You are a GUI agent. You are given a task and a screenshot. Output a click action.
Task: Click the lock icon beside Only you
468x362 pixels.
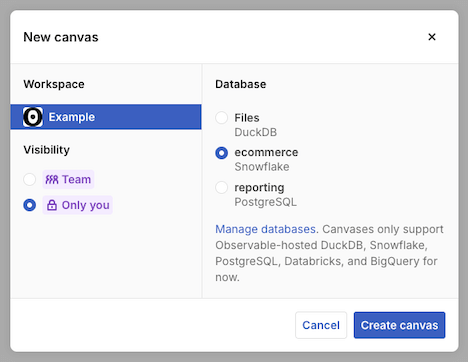point(52,205)
